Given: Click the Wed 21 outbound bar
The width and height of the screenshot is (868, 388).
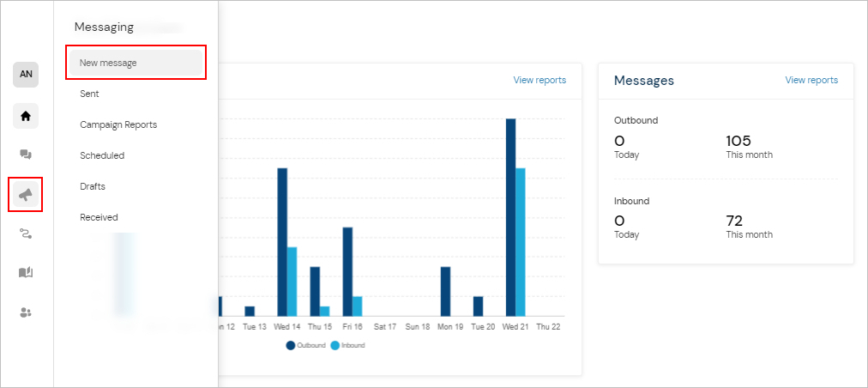Looking at the screenshot, I should click(x=510, y=217).
